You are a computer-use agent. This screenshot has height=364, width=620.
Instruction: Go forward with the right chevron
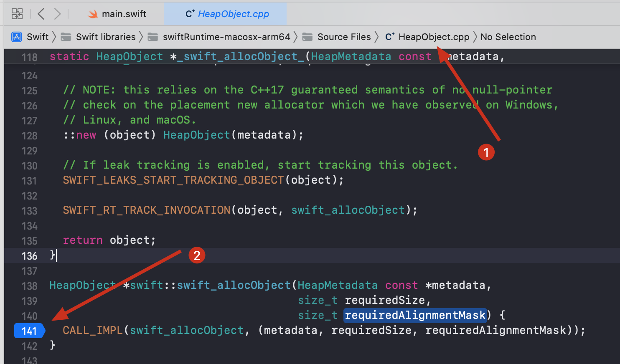pyautogui.click(x=57, y=14)
